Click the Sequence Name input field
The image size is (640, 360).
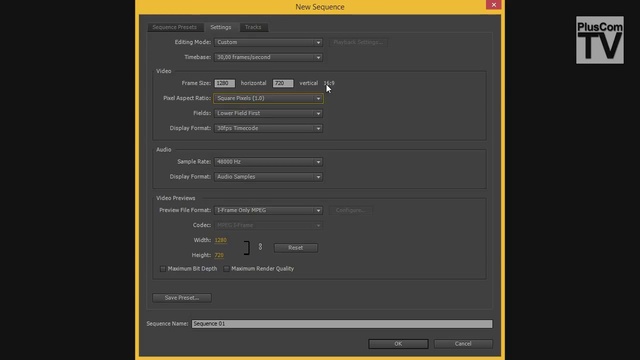click(342, 324)
